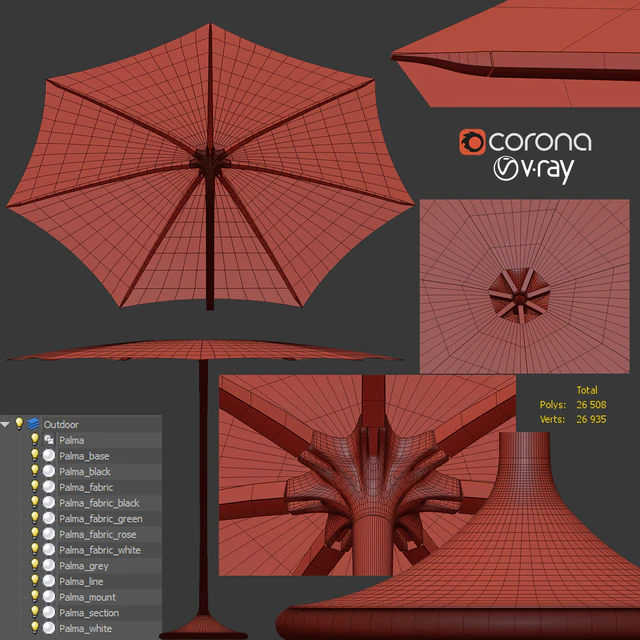Image resolution: width=640 pixels, height=640 pixels.
Task: Collapse the Outdoor layer tree
Action: coord(6,424)
